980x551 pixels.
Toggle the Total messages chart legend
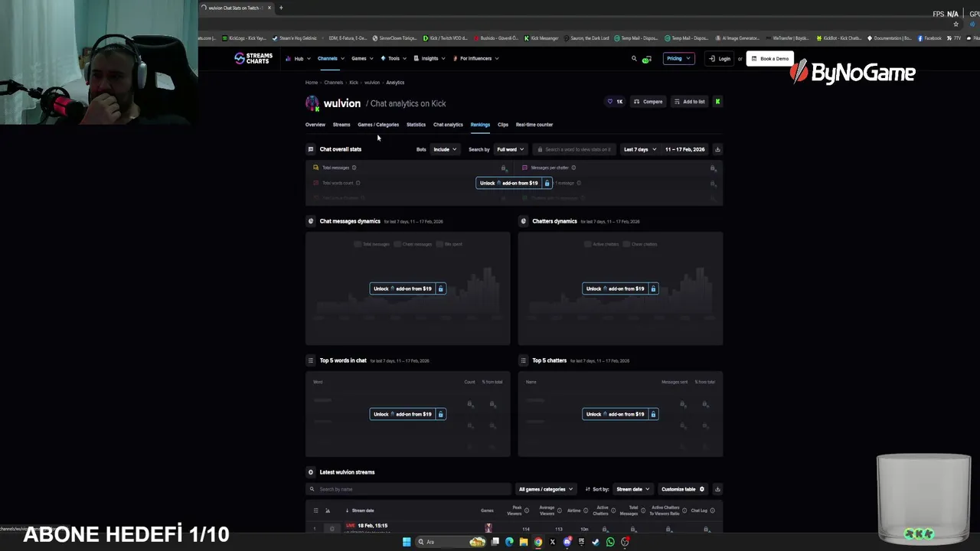tap(371, 244)
